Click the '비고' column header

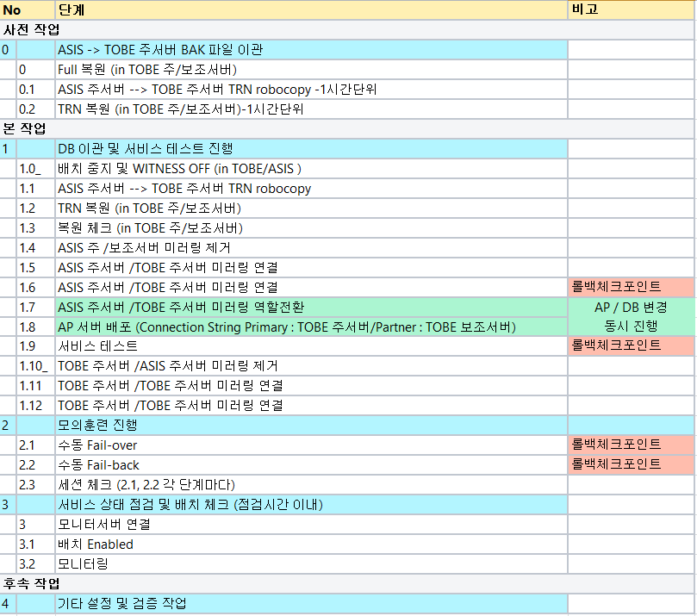pos(631,9)
